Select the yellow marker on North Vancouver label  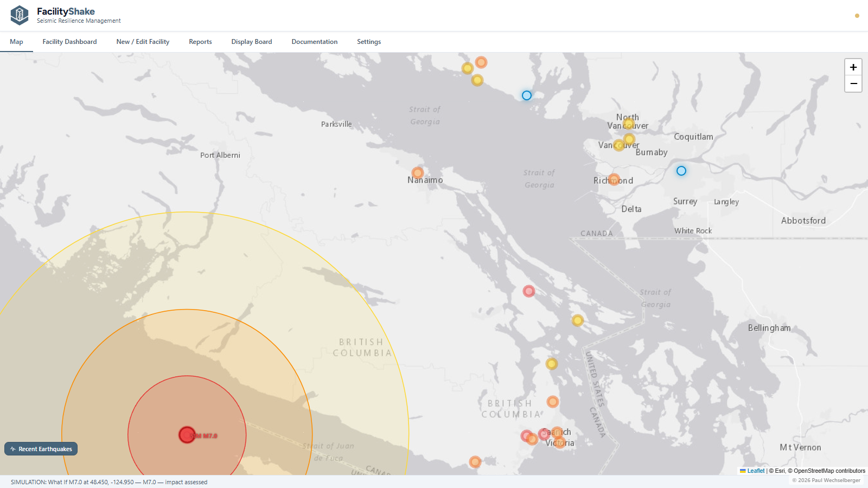pos(629,124)
